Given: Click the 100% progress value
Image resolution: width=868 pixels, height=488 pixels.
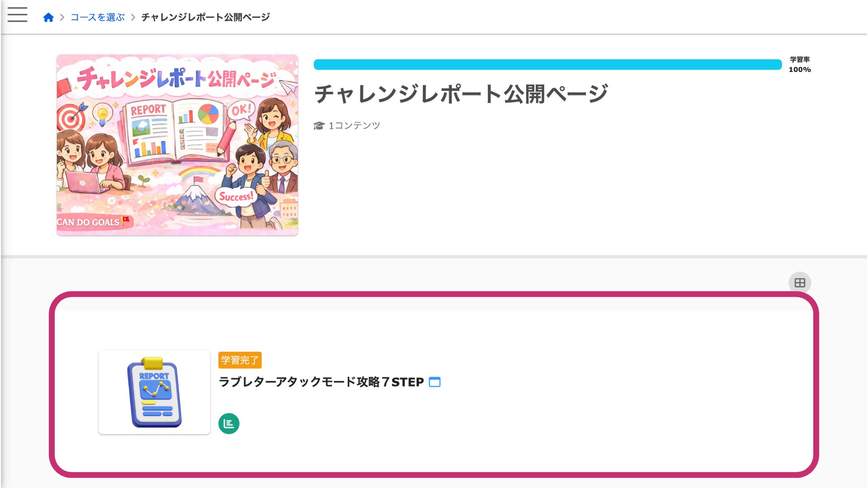Looking at the screenshot, I should (x=799, y=70).
